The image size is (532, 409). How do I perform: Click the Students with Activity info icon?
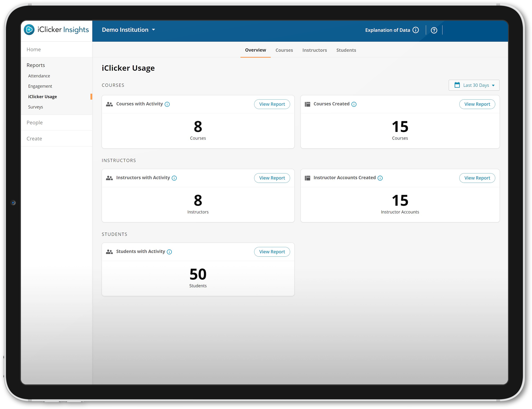click(x=169, y=251)
